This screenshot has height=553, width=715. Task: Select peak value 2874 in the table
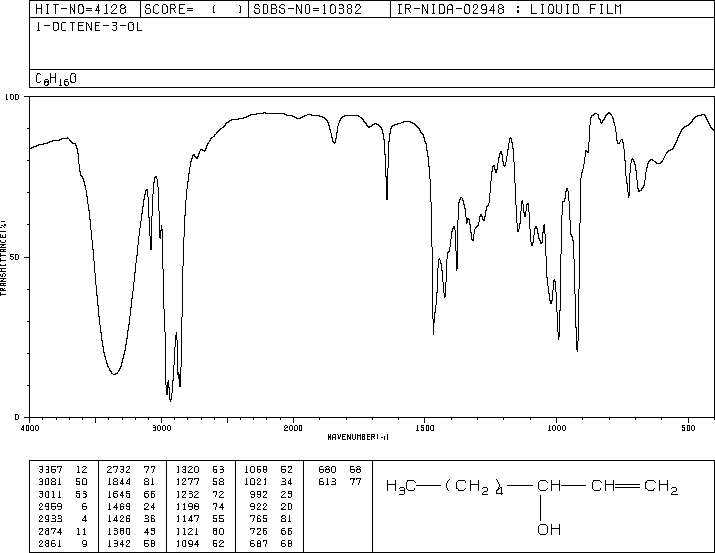coord(50,532)
